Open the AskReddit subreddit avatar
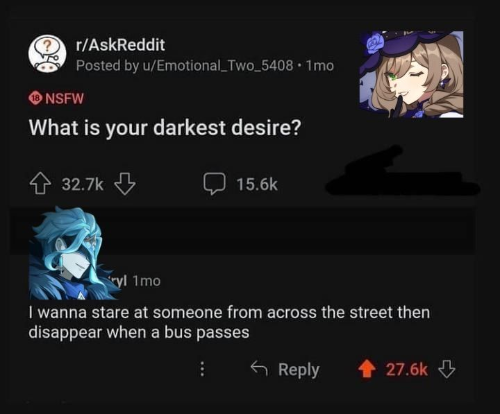The width and height of the screenshot is (500, 414). pos(47,54)
